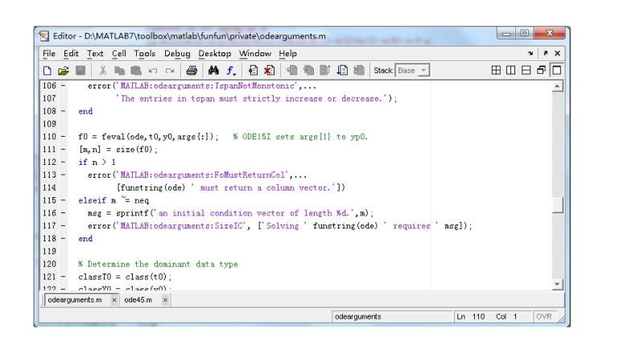
Task: Minimize the Editor window
Action: tap(507, 33)
